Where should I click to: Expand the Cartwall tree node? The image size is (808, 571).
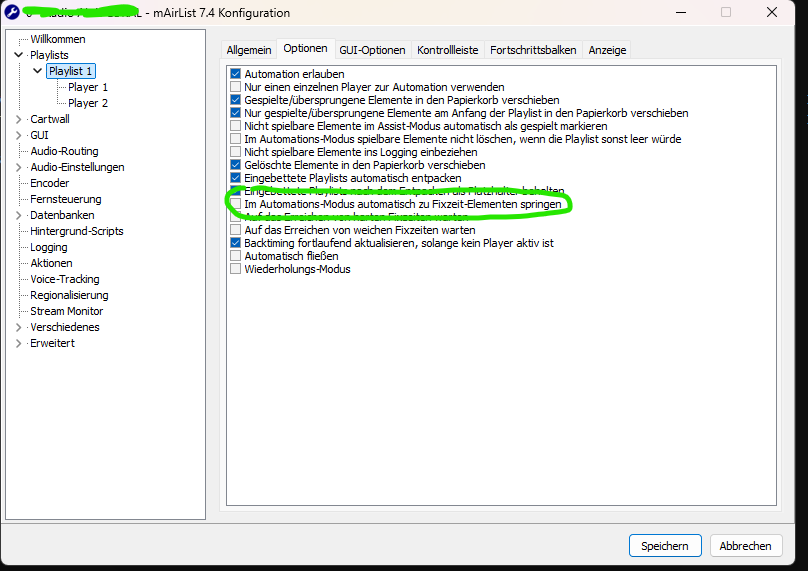[x=18, y=119]
